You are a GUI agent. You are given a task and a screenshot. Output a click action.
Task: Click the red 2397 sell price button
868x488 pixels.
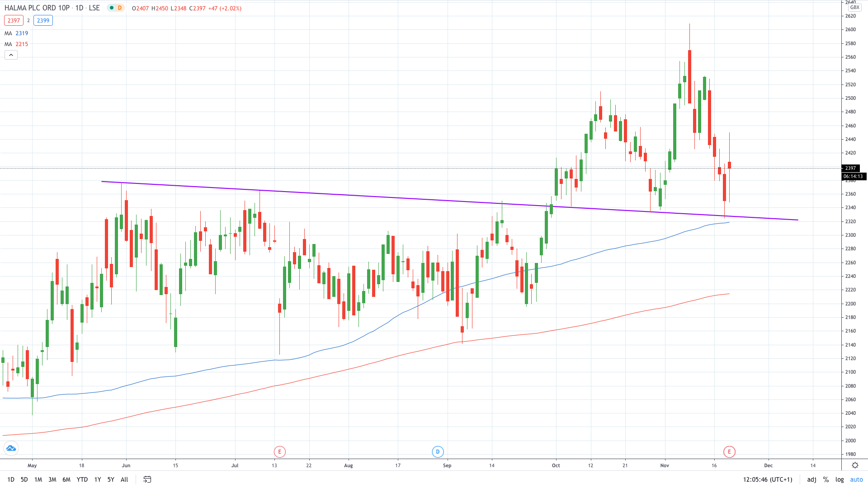pyautogui.click(x=14, y=20)
